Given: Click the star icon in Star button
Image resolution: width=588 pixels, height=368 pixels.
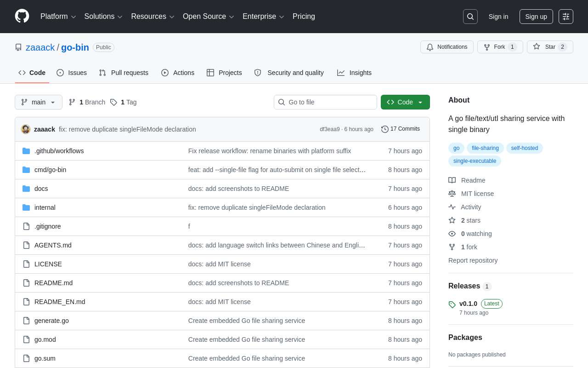Looking at the screenshot, I should pos(537,47).
